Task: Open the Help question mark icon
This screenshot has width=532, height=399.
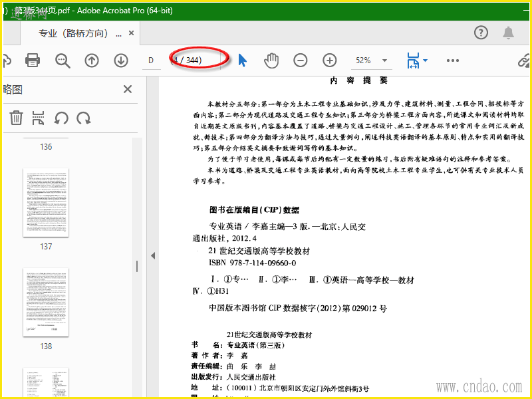Action: click(481, 33)
